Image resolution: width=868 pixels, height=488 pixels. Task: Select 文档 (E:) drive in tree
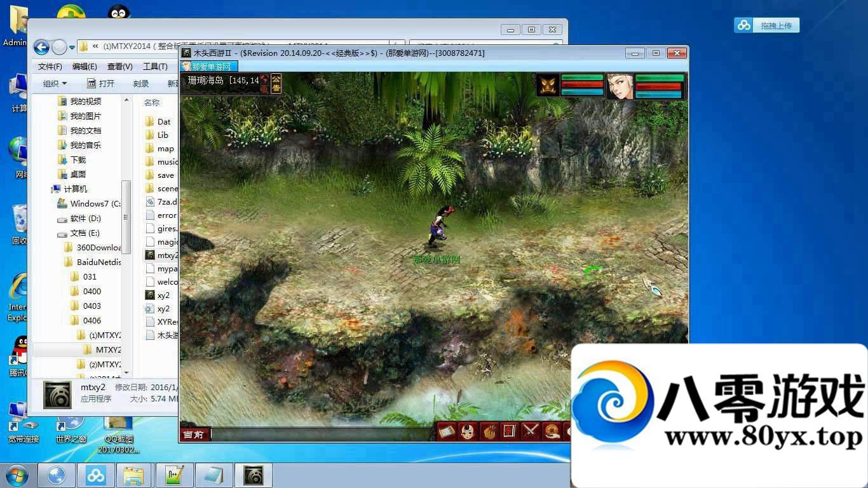point(78,233)
